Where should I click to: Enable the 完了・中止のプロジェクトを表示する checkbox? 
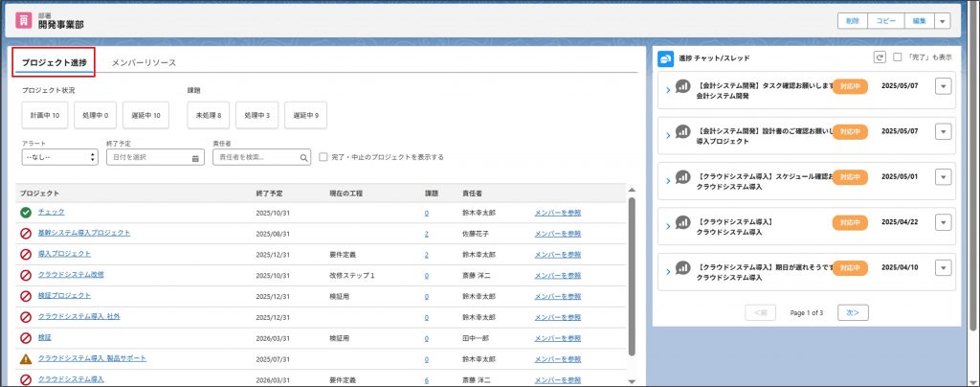pos(323,157)
